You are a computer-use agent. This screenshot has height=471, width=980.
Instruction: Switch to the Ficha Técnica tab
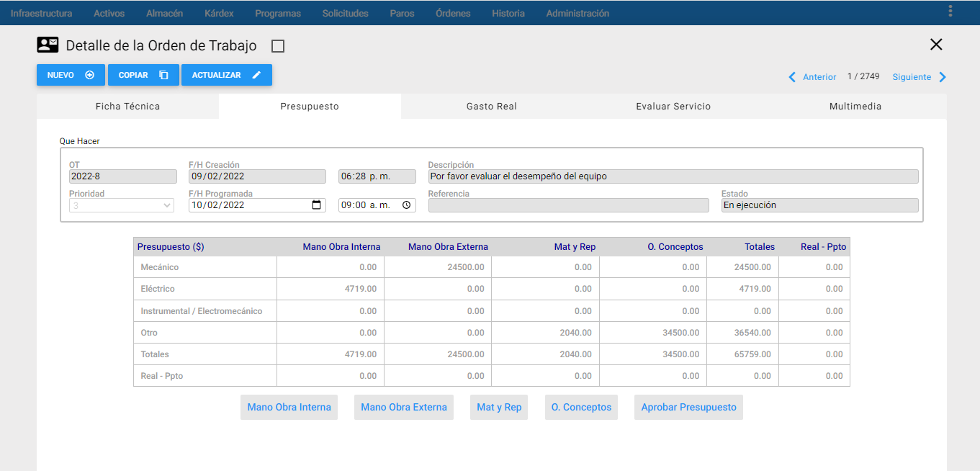tap(127, 106)
